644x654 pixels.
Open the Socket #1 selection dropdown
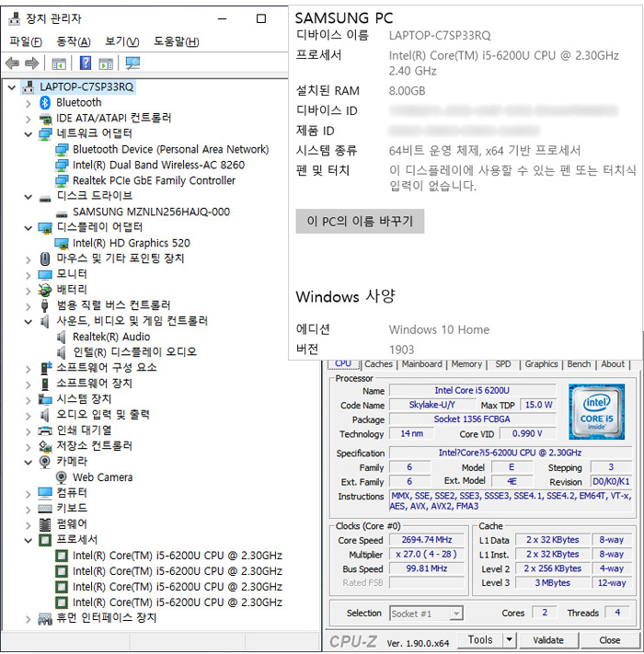(456, 614)
